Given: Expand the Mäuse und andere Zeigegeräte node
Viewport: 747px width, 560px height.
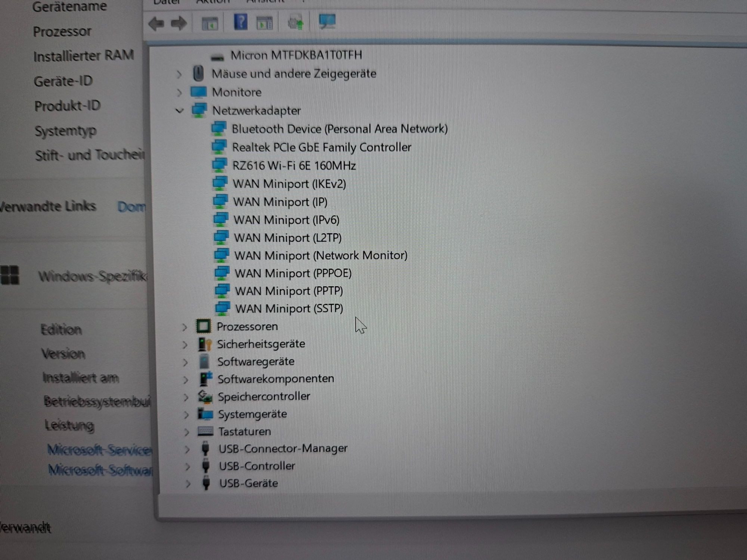Looking at the screenshot, I should click(179, 74).
